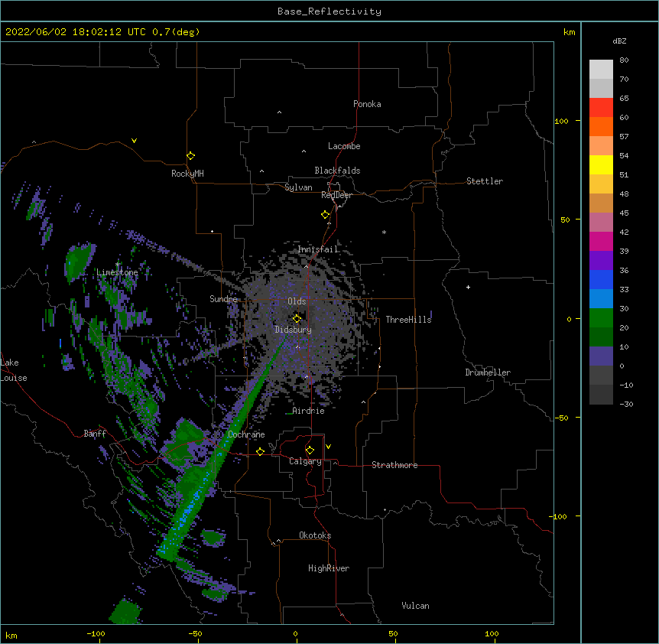Select the bright green swatch below 30 dBZ
Viewport: 659px width, 644px height.
(601, 318)
